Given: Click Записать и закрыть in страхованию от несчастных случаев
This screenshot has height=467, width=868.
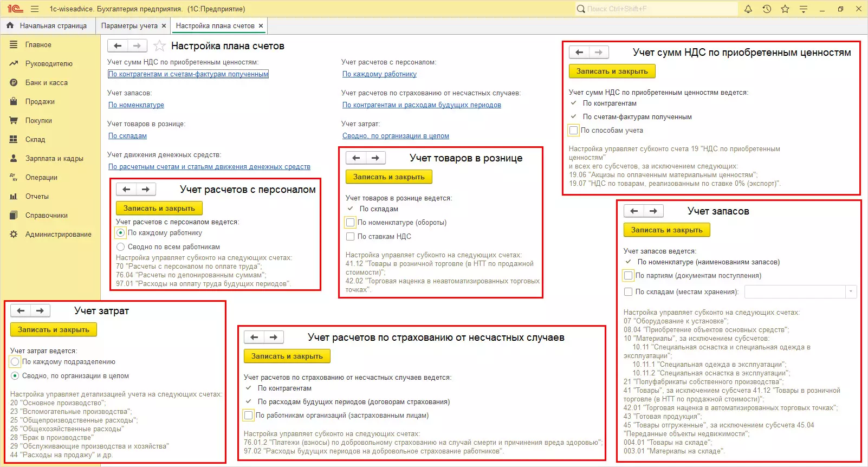Looking at the screenshot, I should coord(287,356).
